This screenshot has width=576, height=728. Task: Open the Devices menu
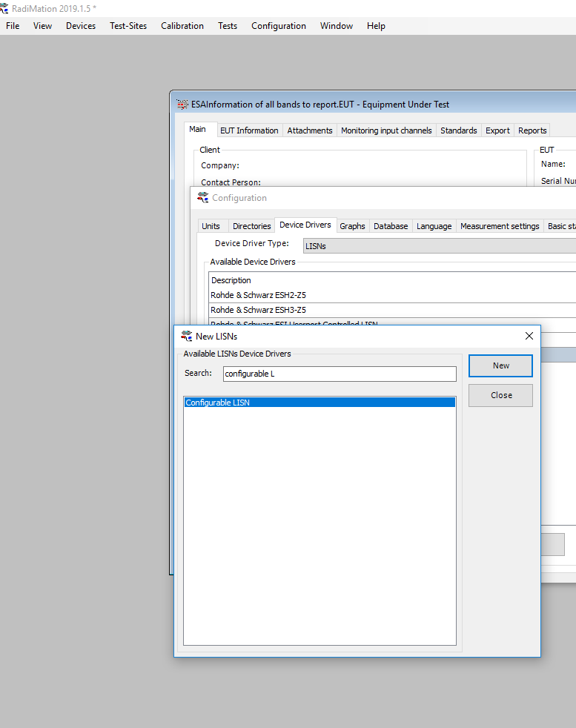click(81, 26)
